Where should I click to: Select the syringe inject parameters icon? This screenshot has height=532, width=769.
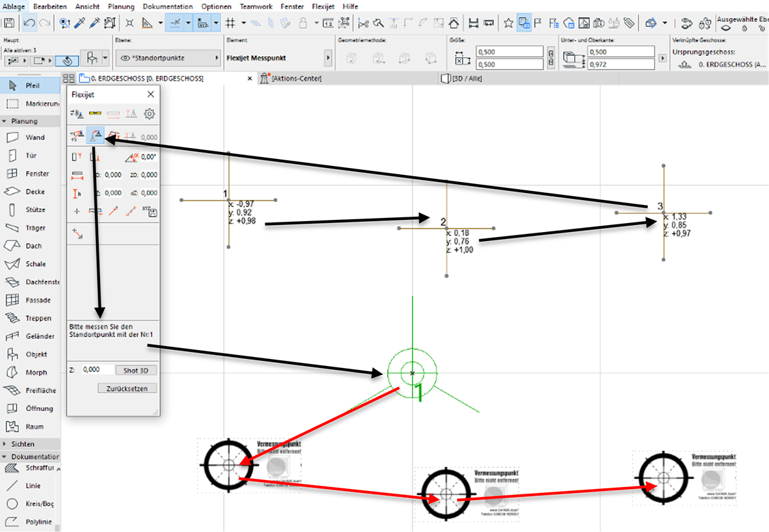pyautogui.click(x=94, y=23)
